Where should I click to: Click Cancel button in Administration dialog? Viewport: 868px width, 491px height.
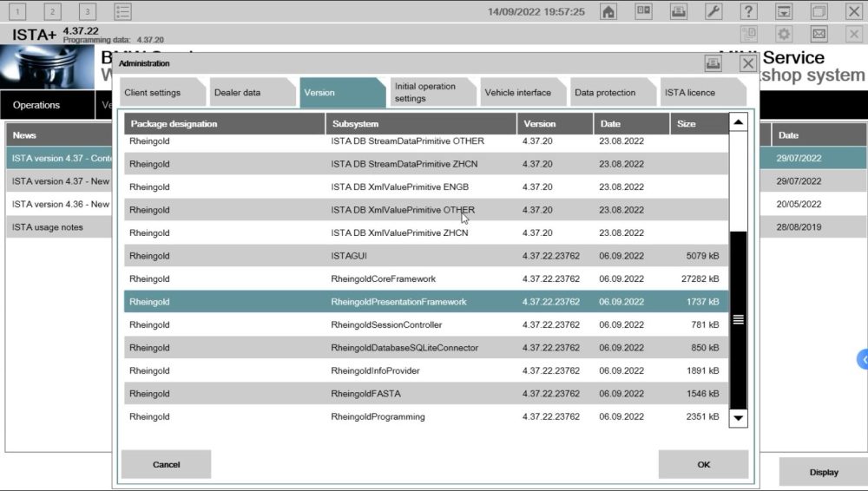pos(166,464)
